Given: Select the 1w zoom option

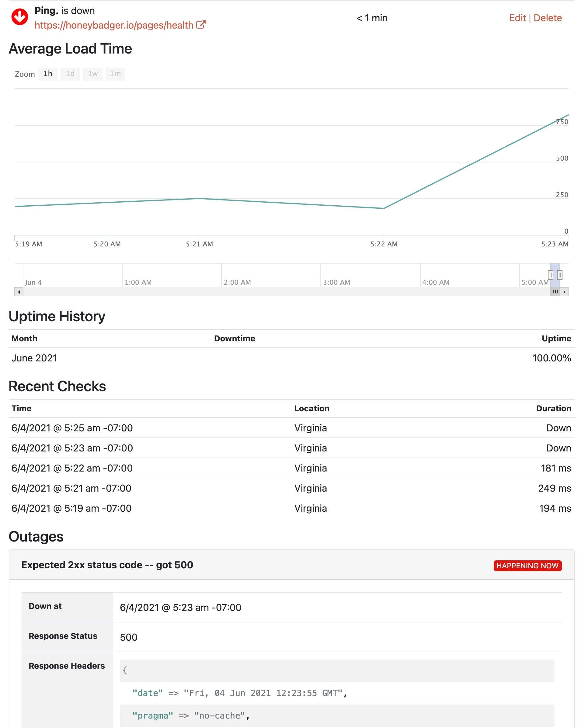Looking at the screenshot, I should pos(93,74).
